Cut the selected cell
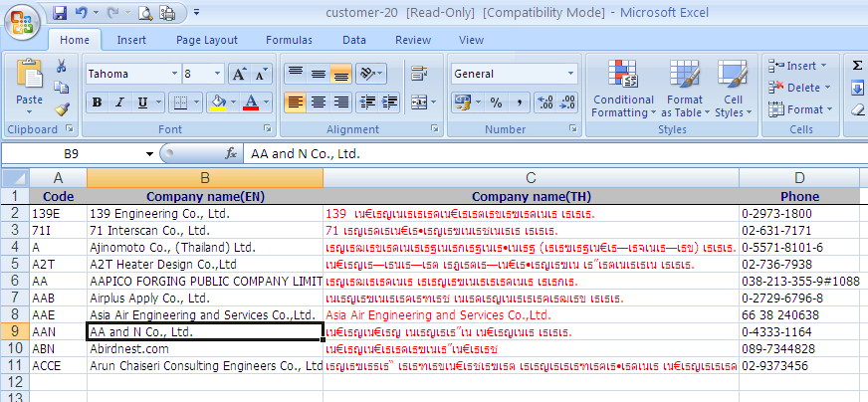Viewport: 868px width, 402px height. click(x=62, y=66)
